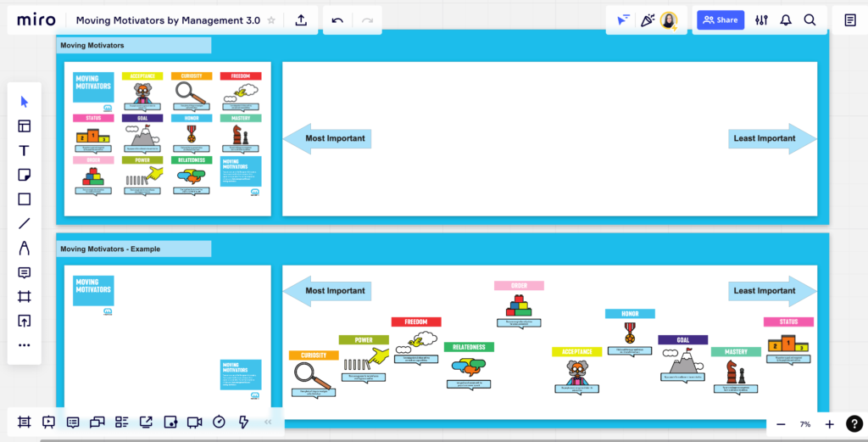Expand more tools with three dots
The width and height of the screenshot is (868, 442).
24,345
